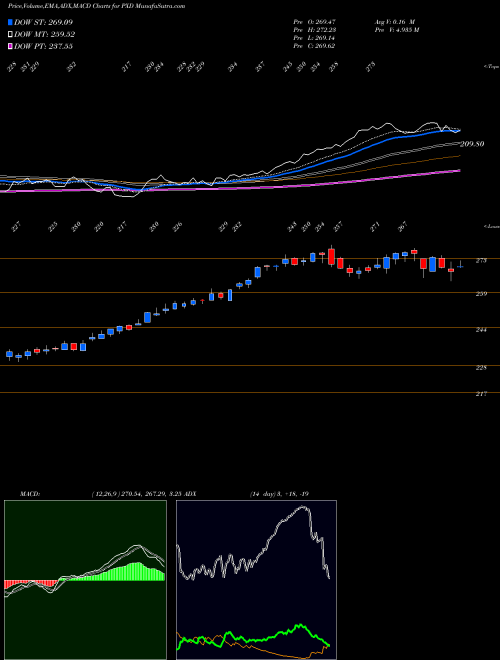Image resolution: width=500 pixels, height=660 pixels.
Task: Open the green MACD histogram panel
Action: [x=85, y=580]
